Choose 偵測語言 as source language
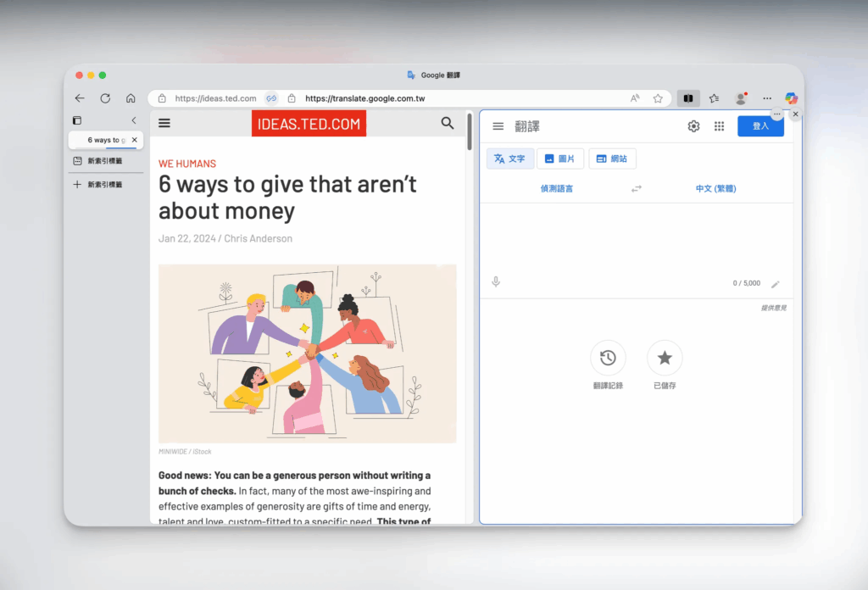 point(556,189)
